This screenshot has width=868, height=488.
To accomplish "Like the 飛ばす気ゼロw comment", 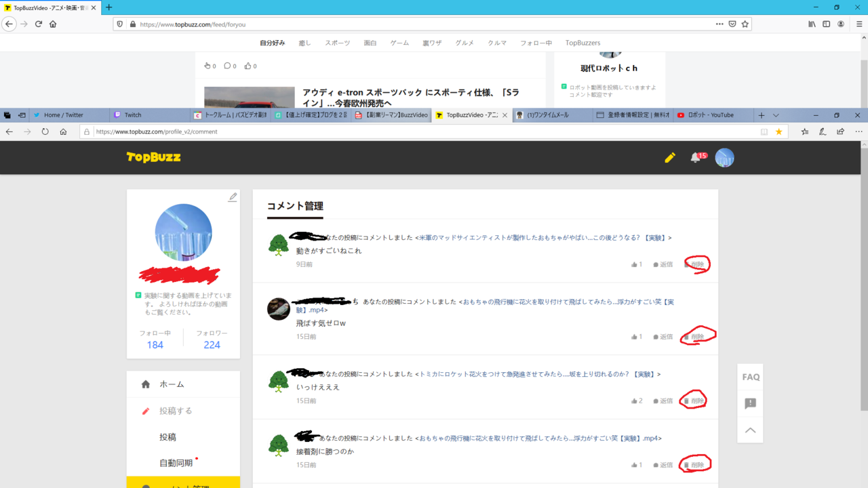I will [x=637, y=337].
